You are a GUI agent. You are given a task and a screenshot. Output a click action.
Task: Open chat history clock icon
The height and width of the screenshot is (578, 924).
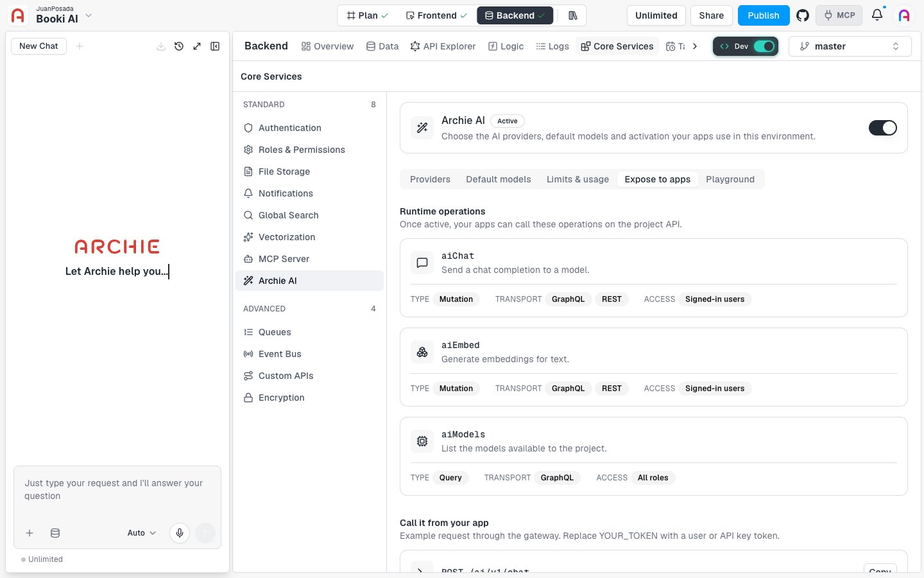179,46
